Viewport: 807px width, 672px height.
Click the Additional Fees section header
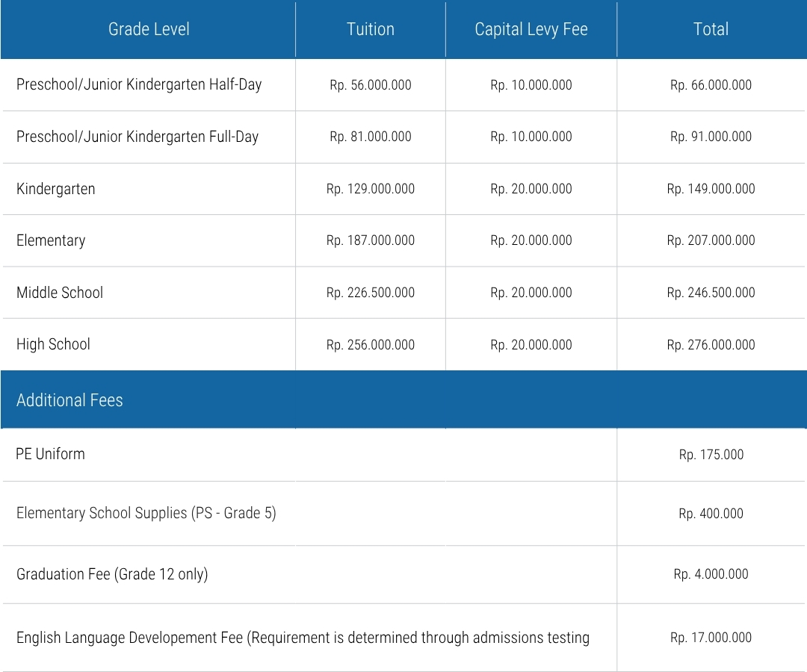click(69, 400)
